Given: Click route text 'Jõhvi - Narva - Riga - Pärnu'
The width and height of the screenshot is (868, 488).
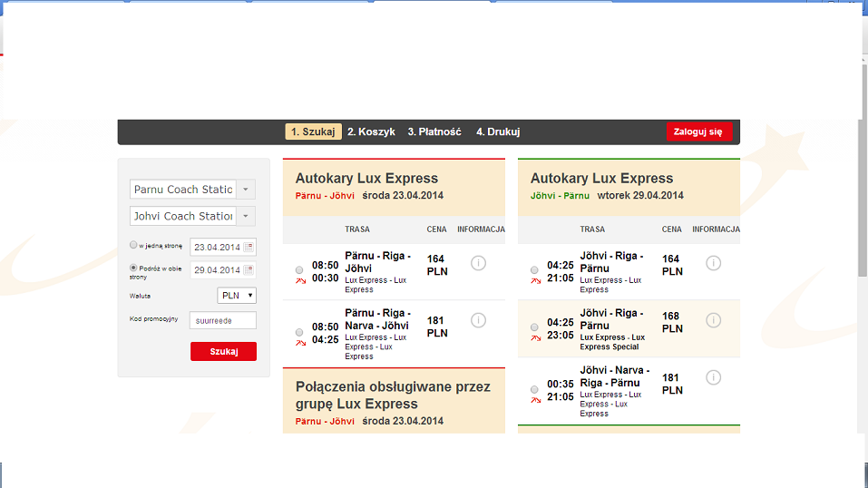Looking at the screenshot, I should pyautogui.click(x=614, y=376).
